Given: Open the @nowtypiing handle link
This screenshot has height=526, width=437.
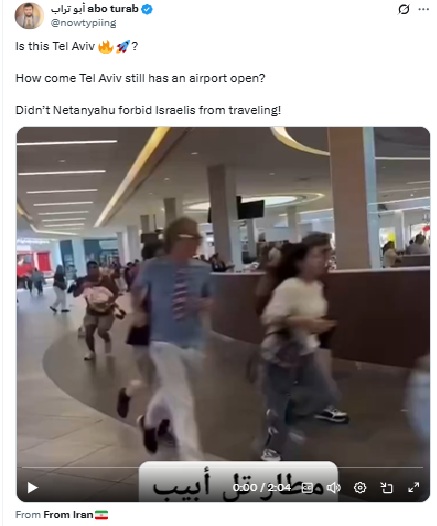Looking at the screenshot, I should coord(84,23).
